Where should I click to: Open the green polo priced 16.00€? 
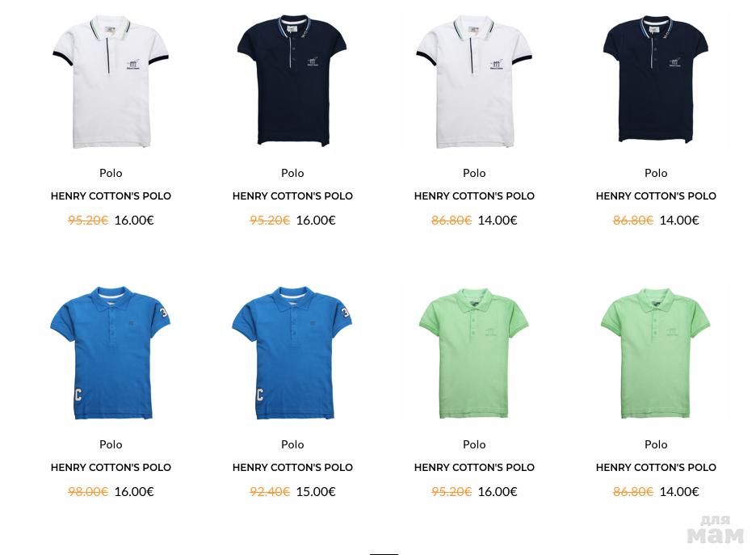pos(474,354)
